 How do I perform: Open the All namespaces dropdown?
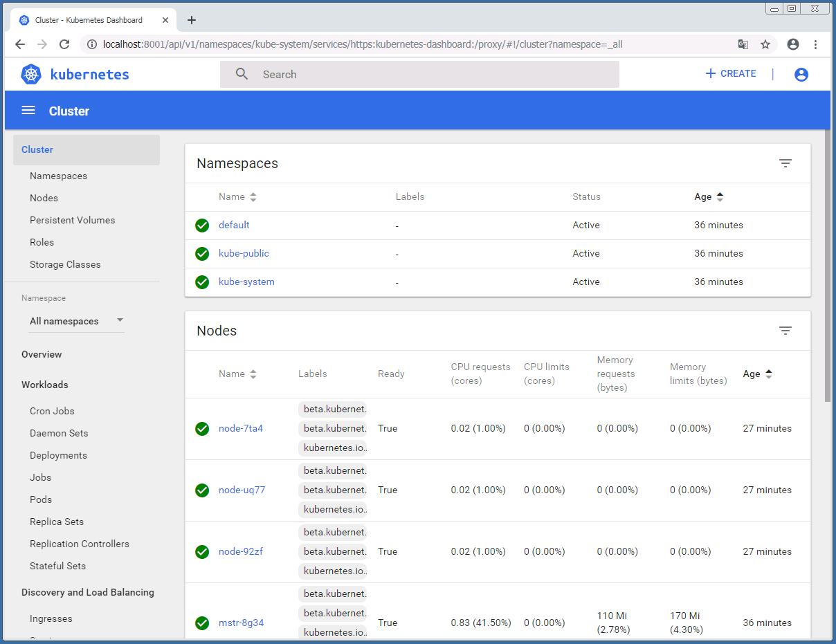tap(76, 321)
